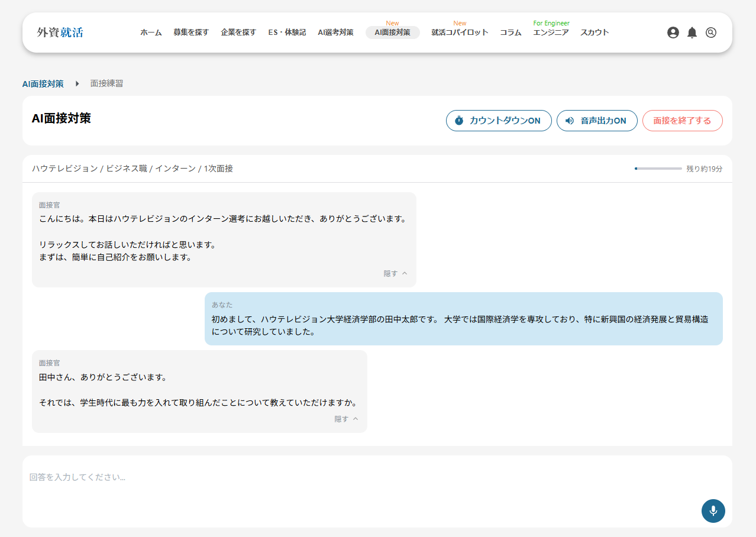Click the 外資就活 logo
The height and width of the screenshot is (537, 756).
click(x=60, y=33)
